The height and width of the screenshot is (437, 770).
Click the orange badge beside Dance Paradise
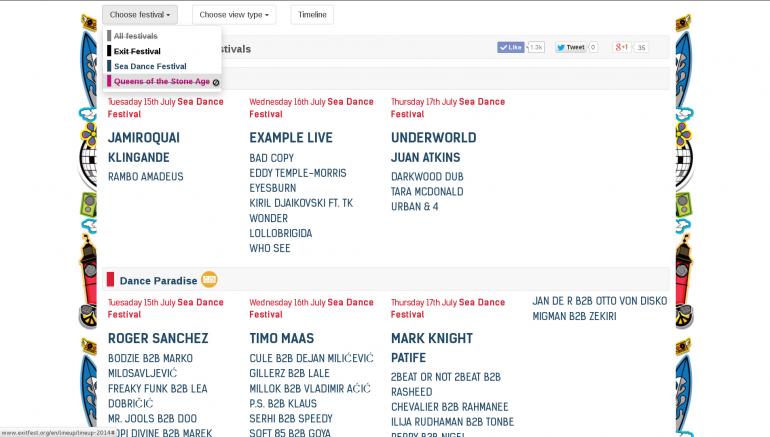pos(209,280)
